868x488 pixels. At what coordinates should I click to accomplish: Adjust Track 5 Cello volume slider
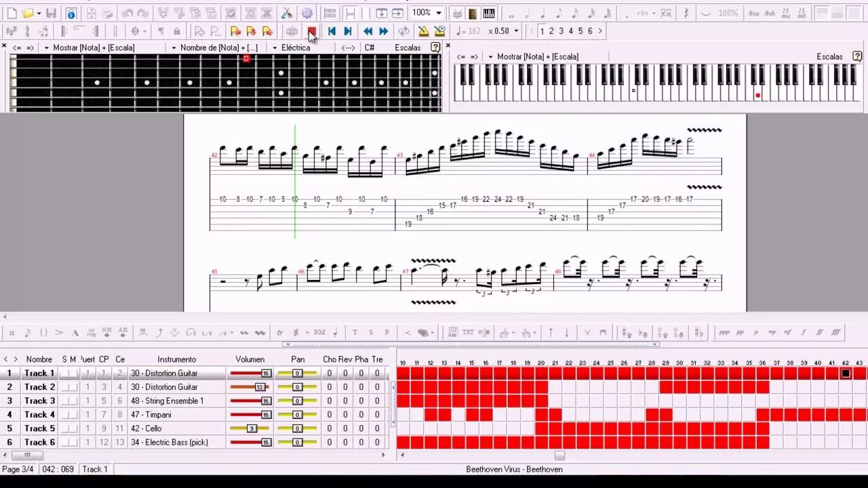pos(250,428)
